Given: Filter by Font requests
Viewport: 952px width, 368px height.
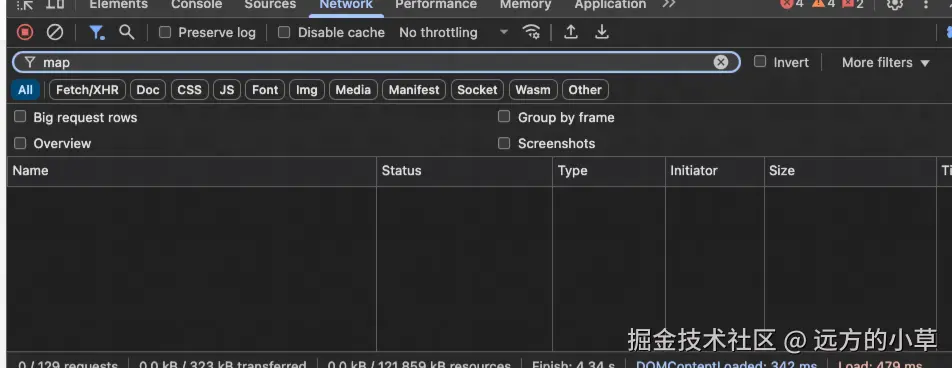Looking at the screenshot, I should click(x=265, y=90).
